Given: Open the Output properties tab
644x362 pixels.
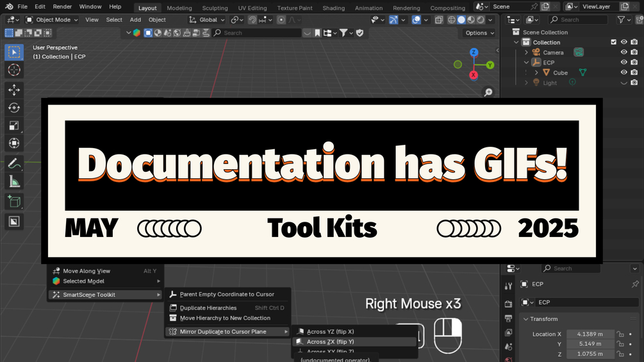Looking at the screenshot, I should pyautogui.click(x=508, y=318).
